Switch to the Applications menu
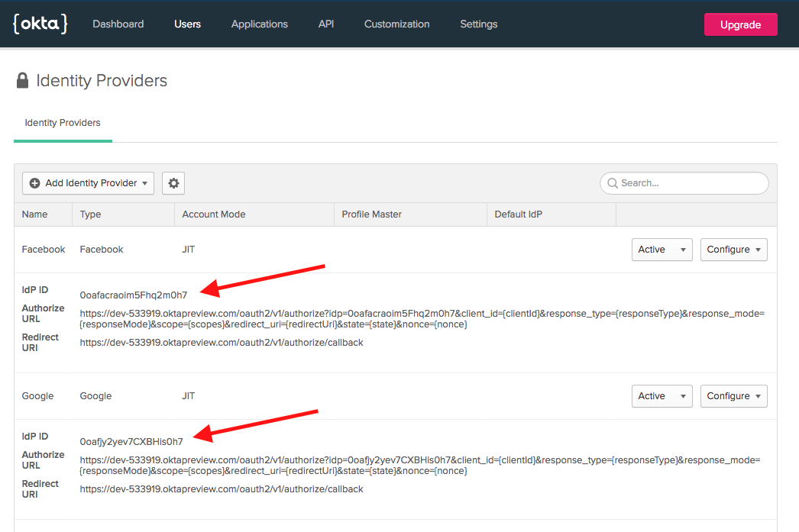 (x=259, y=24)
